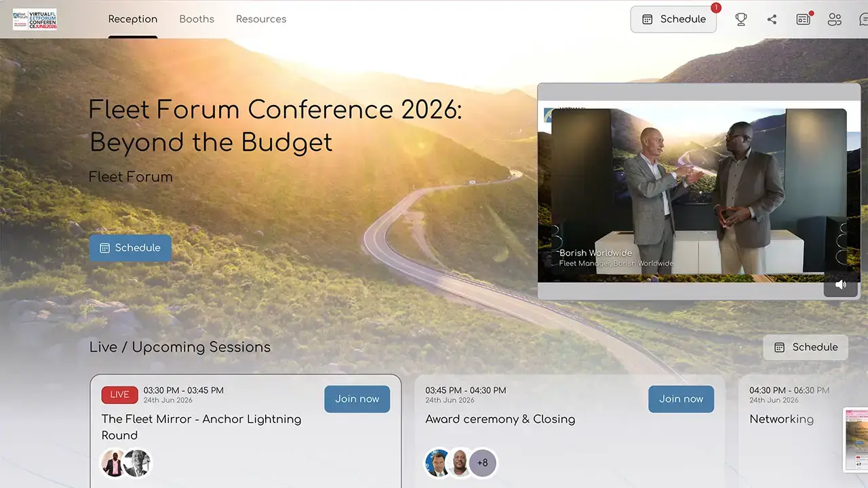Click the 03:30 PM - 03:45 PM time text
This screenshot has width=868, height=488.
click(183, 390)
